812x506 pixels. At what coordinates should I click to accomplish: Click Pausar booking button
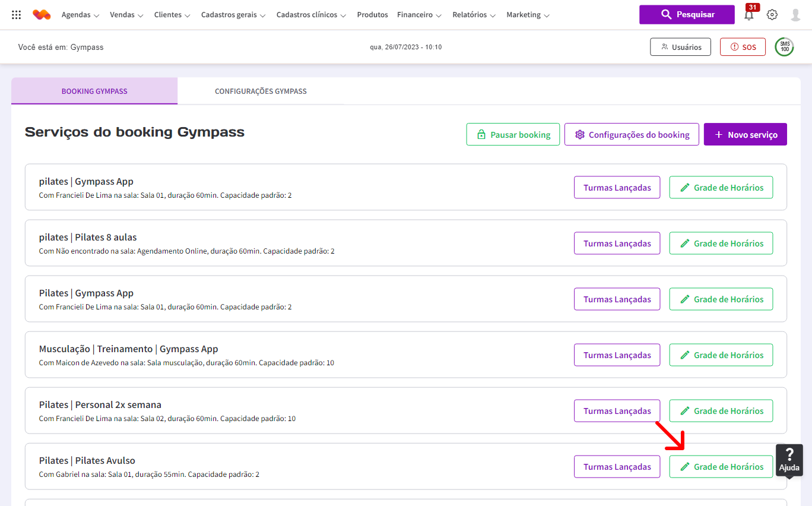[x=513, y=134]
